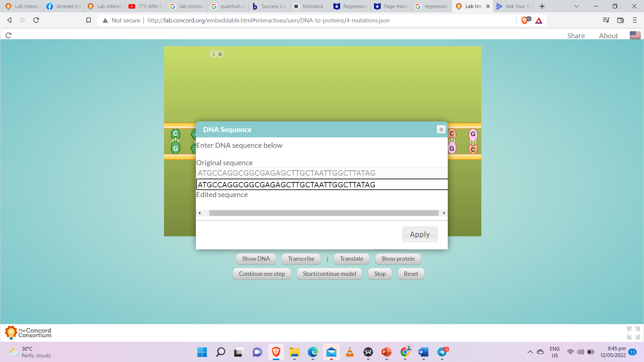Open PowerPoint from the taskbar
This screenshot has height=362, width=644.
point(386,352)
